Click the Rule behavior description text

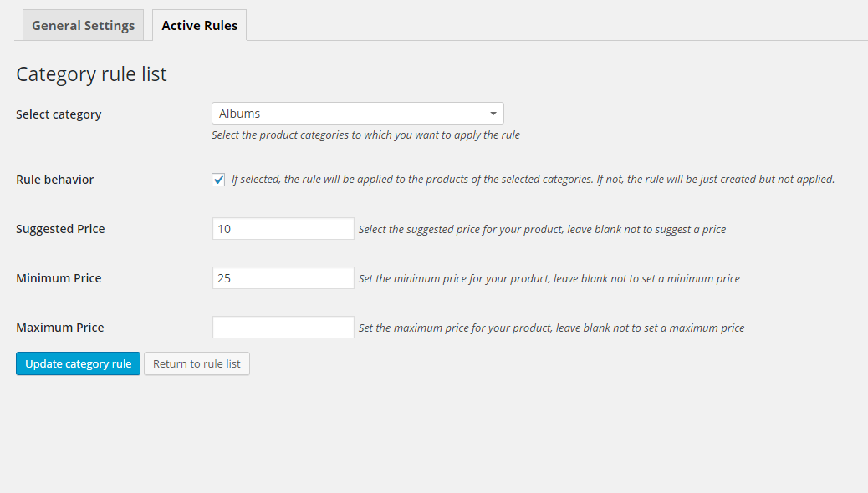tap(533, 180)
